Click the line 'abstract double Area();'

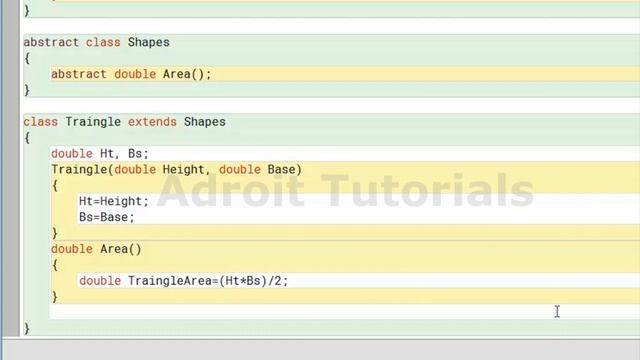tap(131, 74)
